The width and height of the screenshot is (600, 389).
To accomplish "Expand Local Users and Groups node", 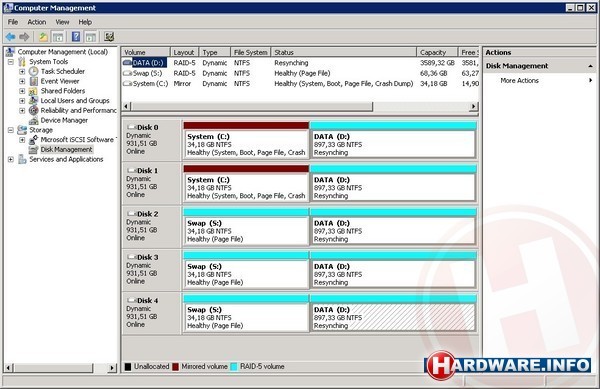I will (22, 101).
